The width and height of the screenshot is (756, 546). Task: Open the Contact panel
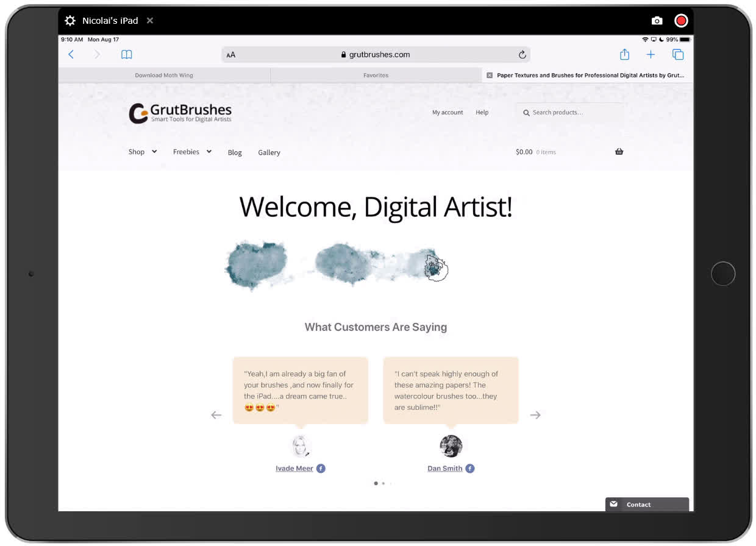[x=638, y=504]
